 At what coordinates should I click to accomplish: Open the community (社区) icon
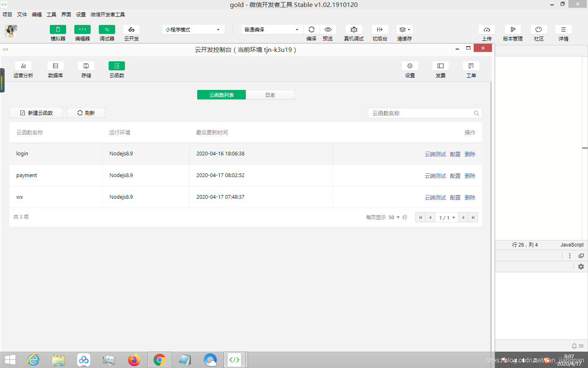[539, 29]
